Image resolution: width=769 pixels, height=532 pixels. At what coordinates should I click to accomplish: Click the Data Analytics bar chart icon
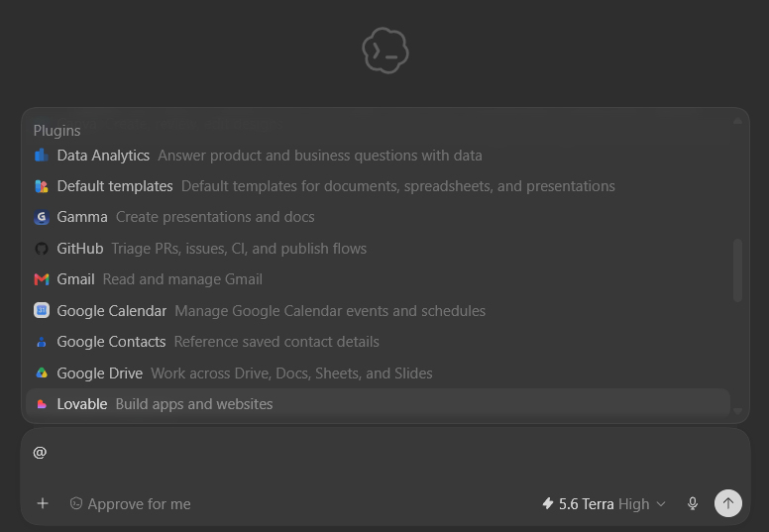click(42, 156)
